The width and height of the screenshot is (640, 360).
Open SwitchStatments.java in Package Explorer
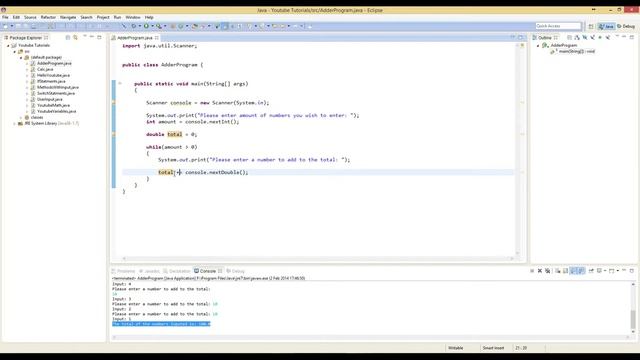pyautogui.click(x=56, y=93)
